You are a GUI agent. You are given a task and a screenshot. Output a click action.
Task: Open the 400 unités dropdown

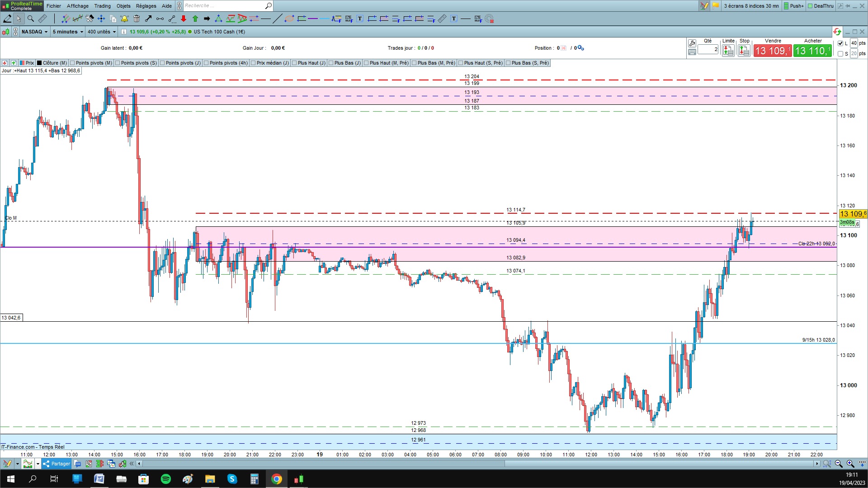[102, 32]
